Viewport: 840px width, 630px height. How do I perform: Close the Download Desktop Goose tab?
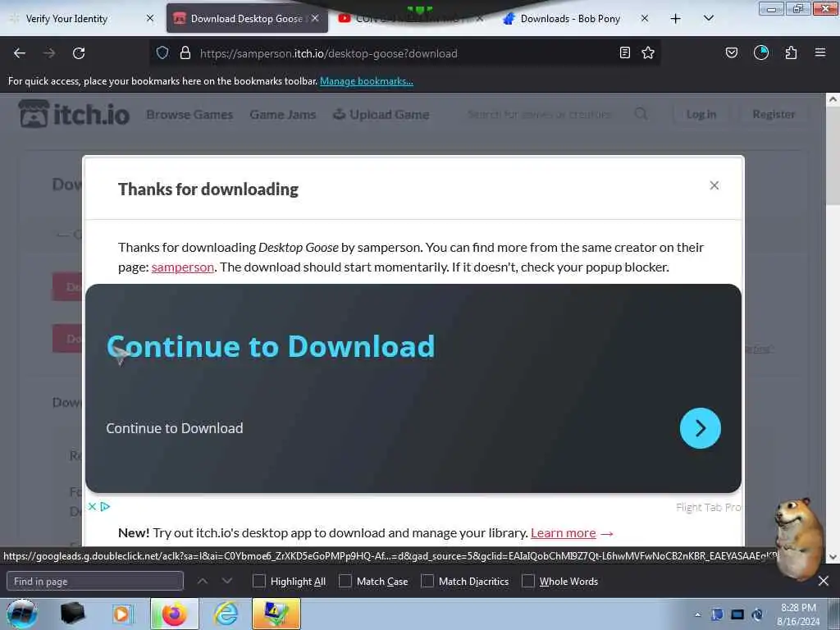pyautogui.click(x=316, y=18)
